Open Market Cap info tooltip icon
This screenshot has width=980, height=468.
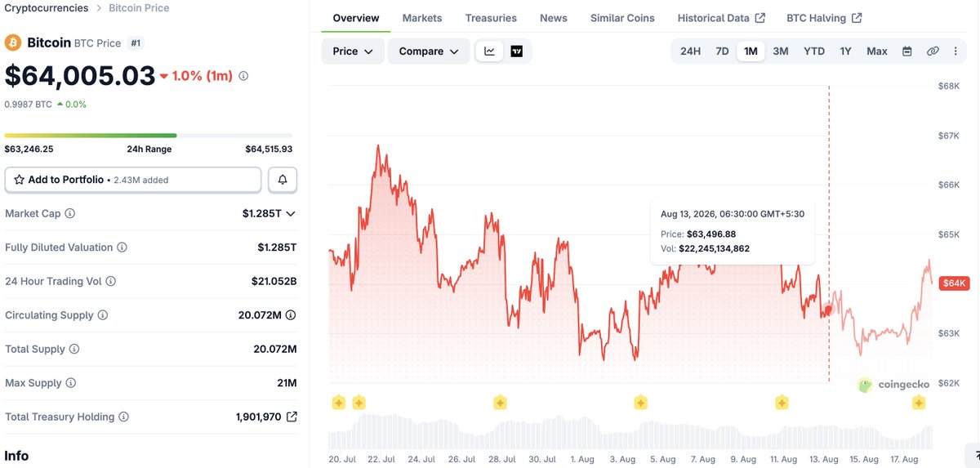click(70, 213)
